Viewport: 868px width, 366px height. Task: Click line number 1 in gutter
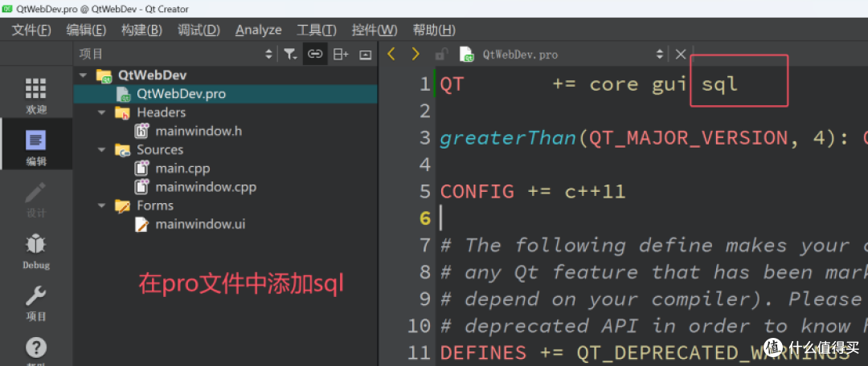pos(424,84)
